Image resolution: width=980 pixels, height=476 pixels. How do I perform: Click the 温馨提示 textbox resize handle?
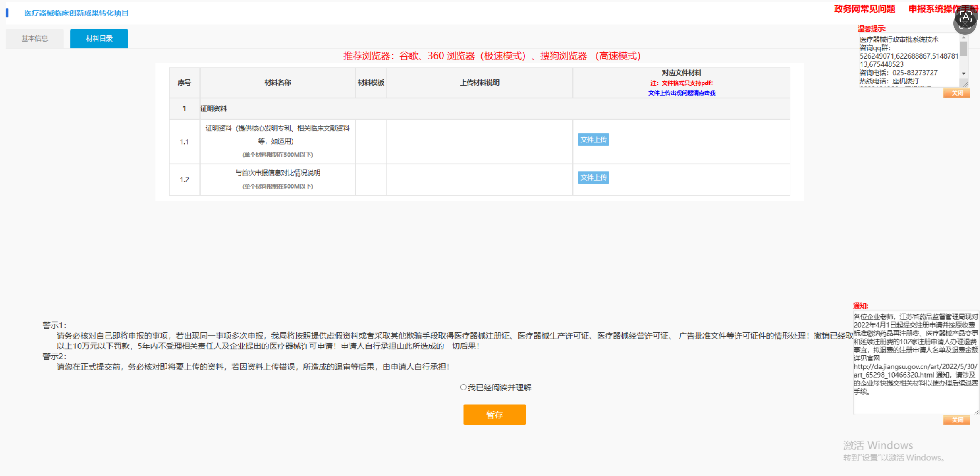pyautogui.click(x=965, y=84)
